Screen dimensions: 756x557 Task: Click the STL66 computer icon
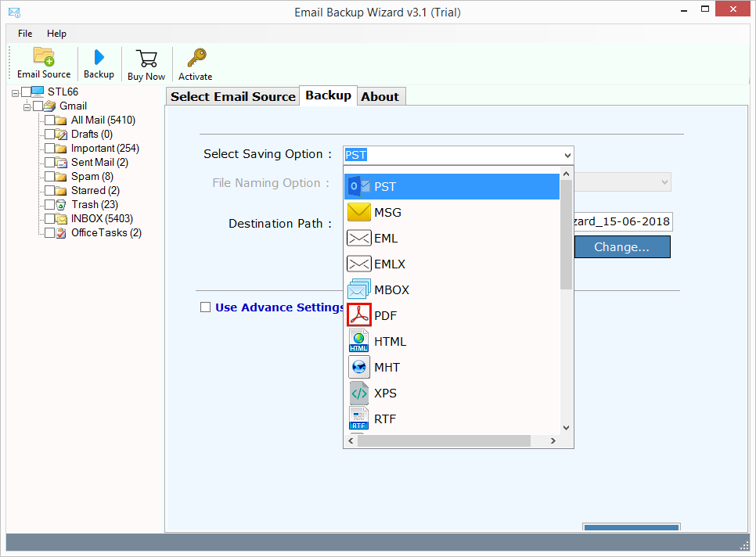(x=38, y=92)
